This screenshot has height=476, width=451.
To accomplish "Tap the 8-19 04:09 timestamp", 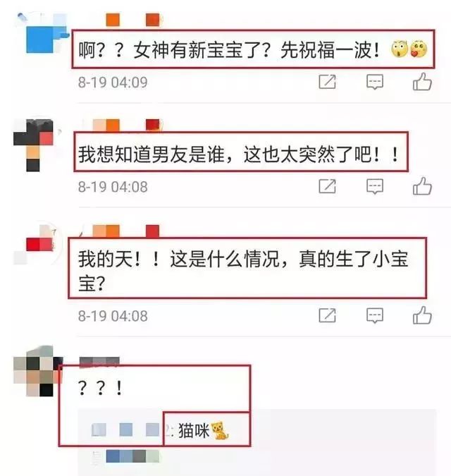I will (x=113, y=83).
